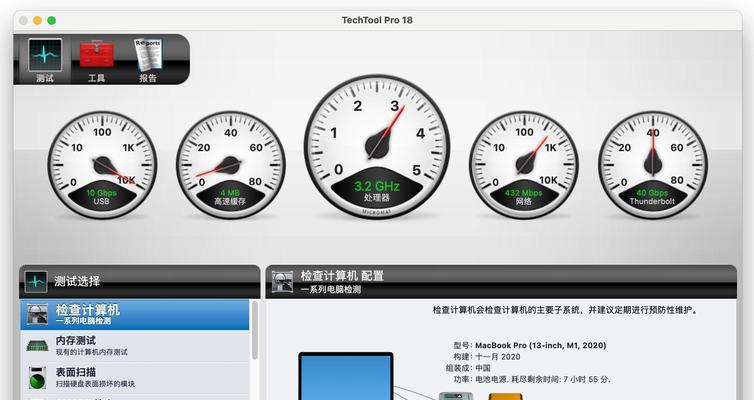Select 表面扫描 in test list
The width and height of the screenshot is (754, 400).
(x=135, y=377)
